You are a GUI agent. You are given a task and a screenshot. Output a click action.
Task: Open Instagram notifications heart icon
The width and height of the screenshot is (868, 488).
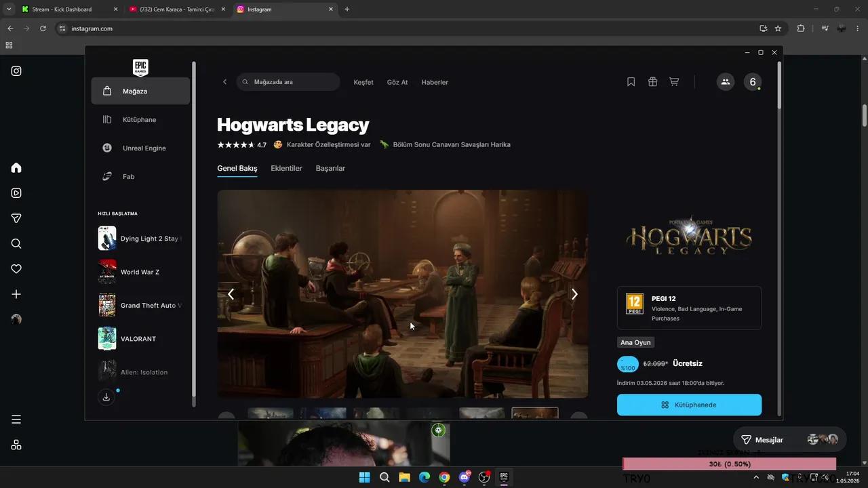[16, 269]
